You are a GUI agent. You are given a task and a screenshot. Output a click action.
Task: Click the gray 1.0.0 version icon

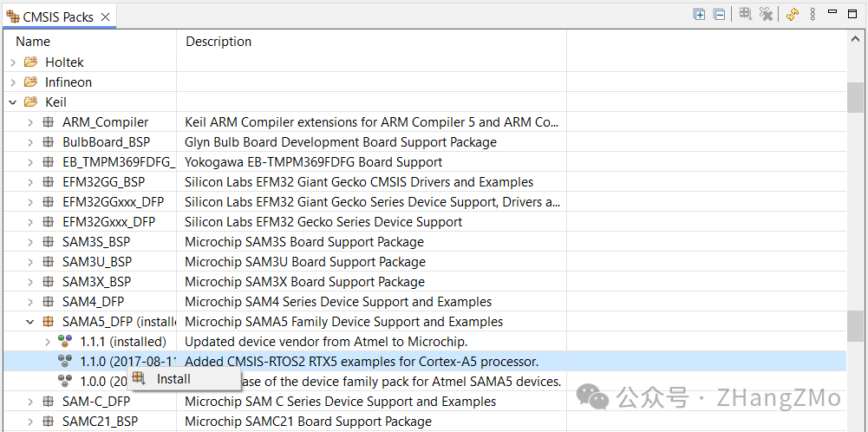[65, 381]
